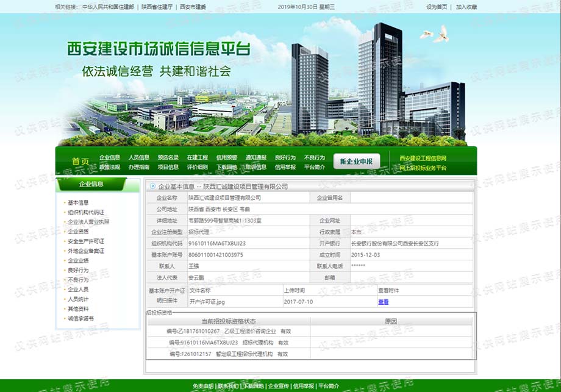
Task: Open 企业资质 in the sidebar
Action: point(78,232)
